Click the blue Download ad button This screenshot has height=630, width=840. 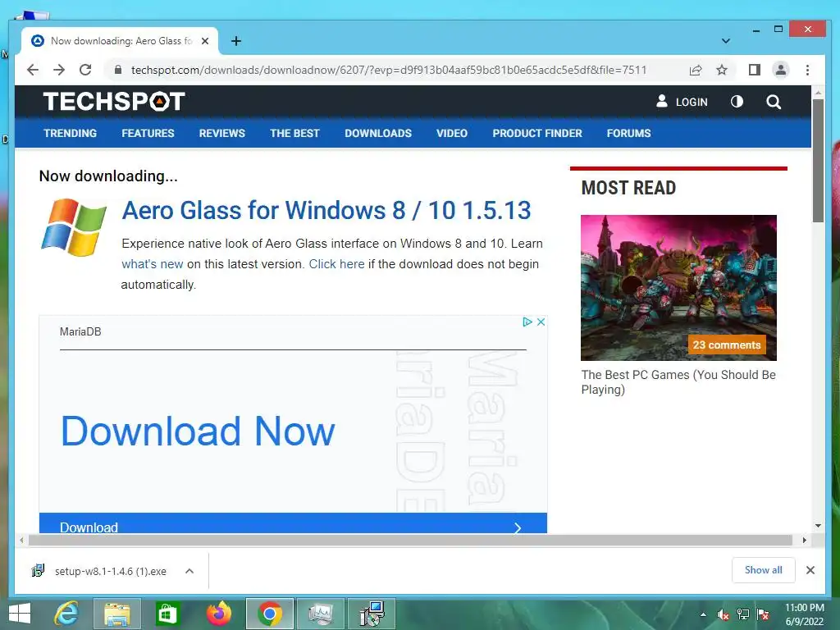(x=293, y=523)
